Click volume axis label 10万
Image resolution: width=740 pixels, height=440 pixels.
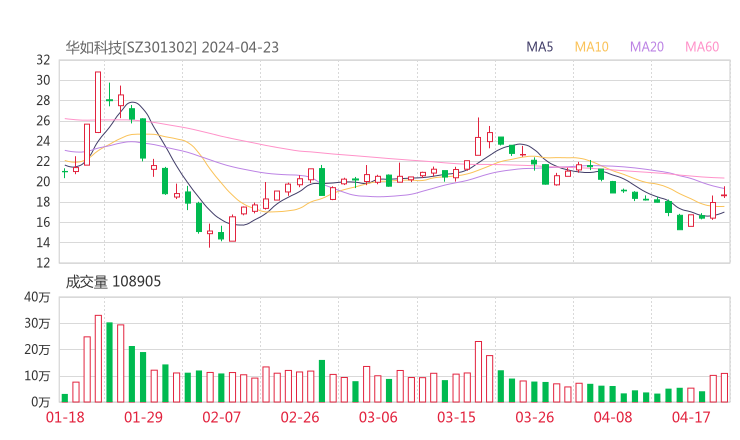click(37, 376)
